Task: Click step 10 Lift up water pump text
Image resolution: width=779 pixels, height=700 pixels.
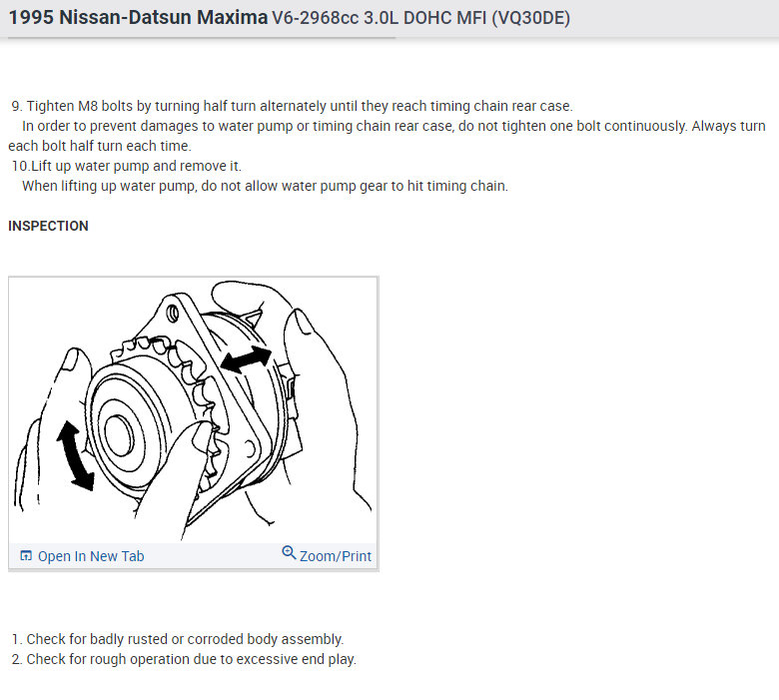Action: point(130,166)
